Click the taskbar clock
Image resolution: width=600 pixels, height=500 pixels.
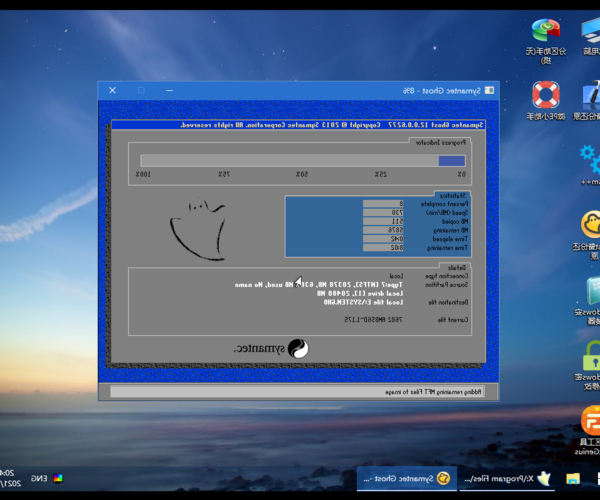(x=9, y=479)
